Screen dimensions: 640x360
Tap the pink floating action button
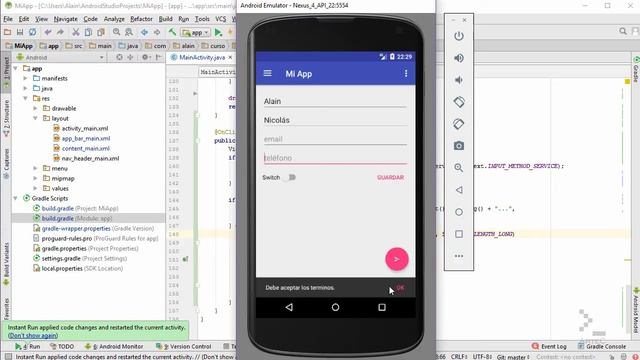pyautogui.click(x=397, y=259)
